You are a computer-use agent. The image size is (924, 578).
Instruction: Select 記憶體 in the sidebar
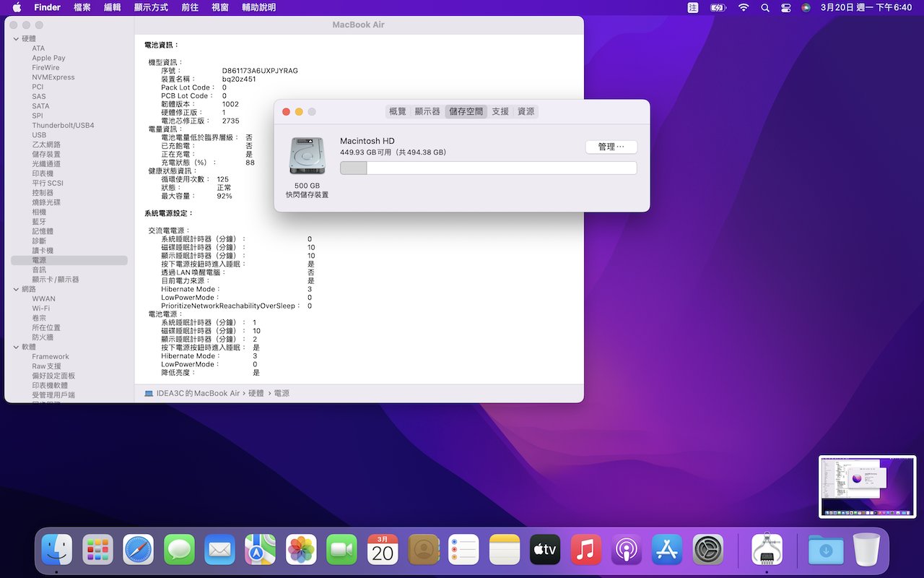(x=43, y=231)
